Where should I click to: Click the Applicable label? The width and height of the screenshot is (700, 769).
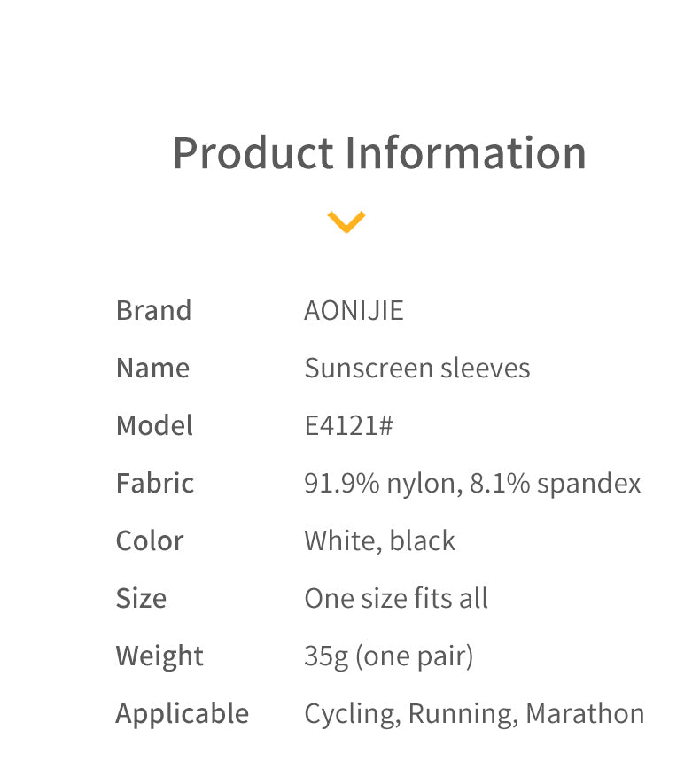pyautogui.click(x=183, y=713)
